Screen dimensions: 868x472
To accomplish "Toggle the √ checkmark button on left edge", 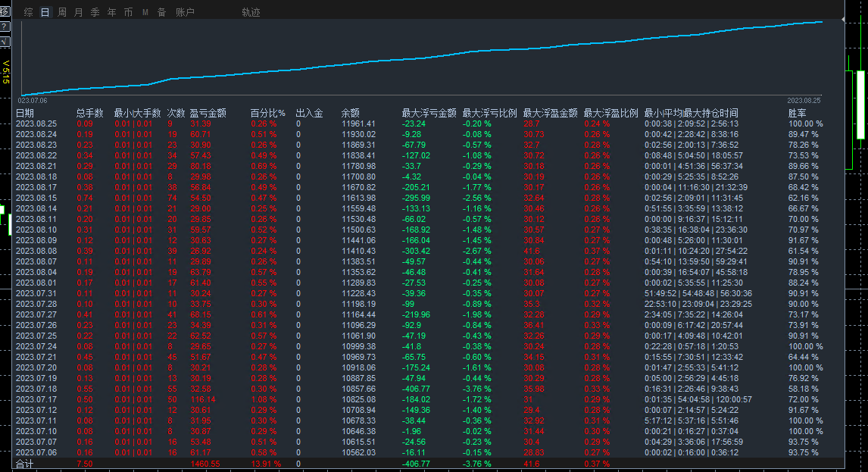I will 5,42.
